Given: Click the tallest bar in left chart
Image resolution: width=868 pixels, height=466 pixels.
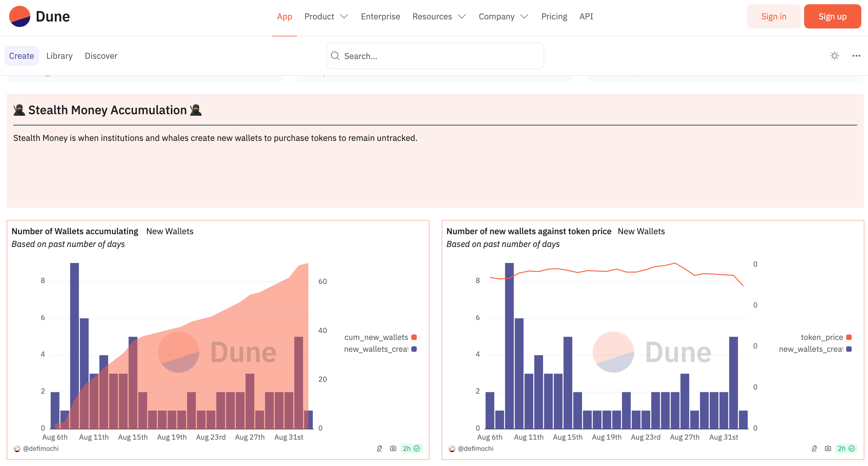Looking at the screenshot, I should pyautogui.click(x=75, y=346).
